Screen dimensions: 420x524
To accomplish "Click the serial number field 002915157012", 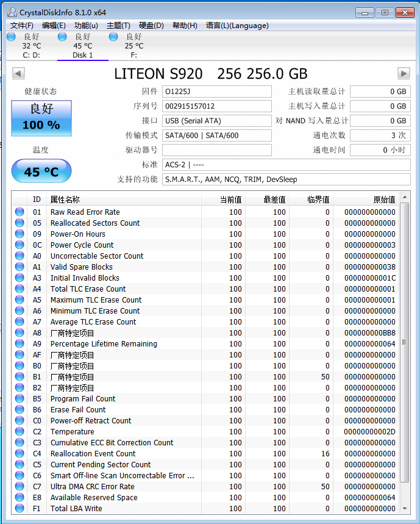I will (x=216, y=106).
